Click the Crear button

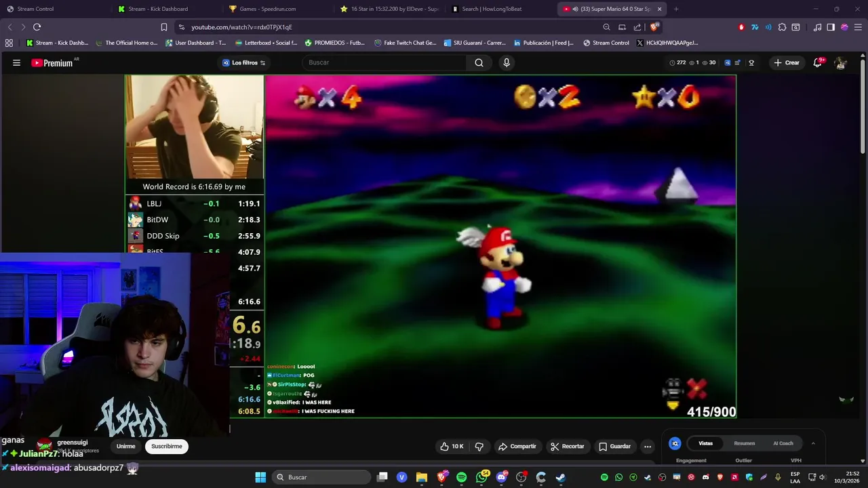(x=787, y=62)
